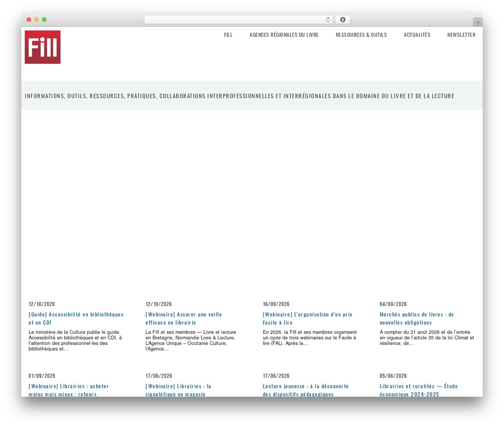Click the 'Informations, outils, ressources' tagline
Screen dimensions: 504x427
click(239, 96)
